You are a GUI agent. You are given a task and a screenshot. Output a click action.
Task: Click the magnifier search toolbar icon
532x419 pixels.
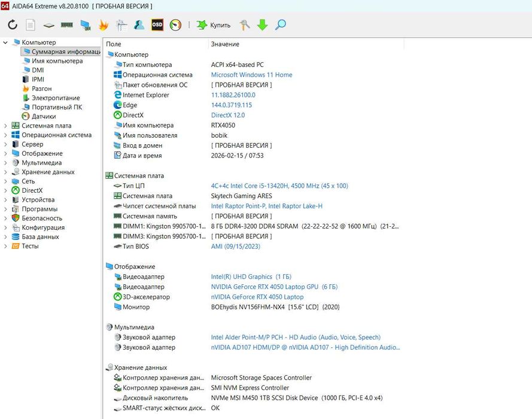click(x=281, y=25)
